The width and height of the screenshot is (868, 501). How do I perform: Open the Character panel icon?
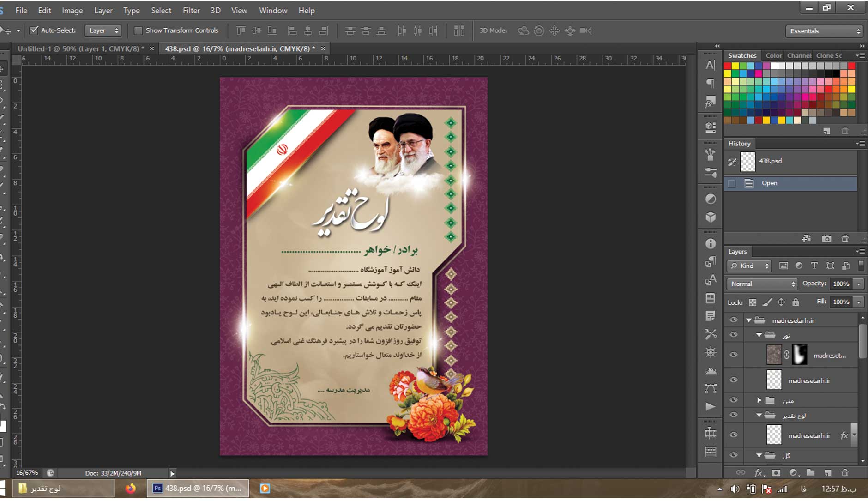(x=711, y=66)
